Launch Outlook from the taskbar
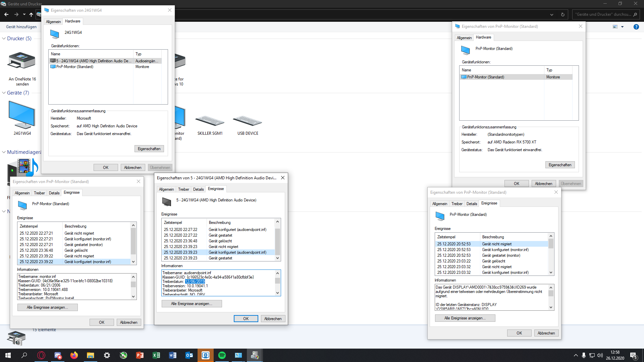This screenshot has width=644, height=362. click(x=189, y=355)
